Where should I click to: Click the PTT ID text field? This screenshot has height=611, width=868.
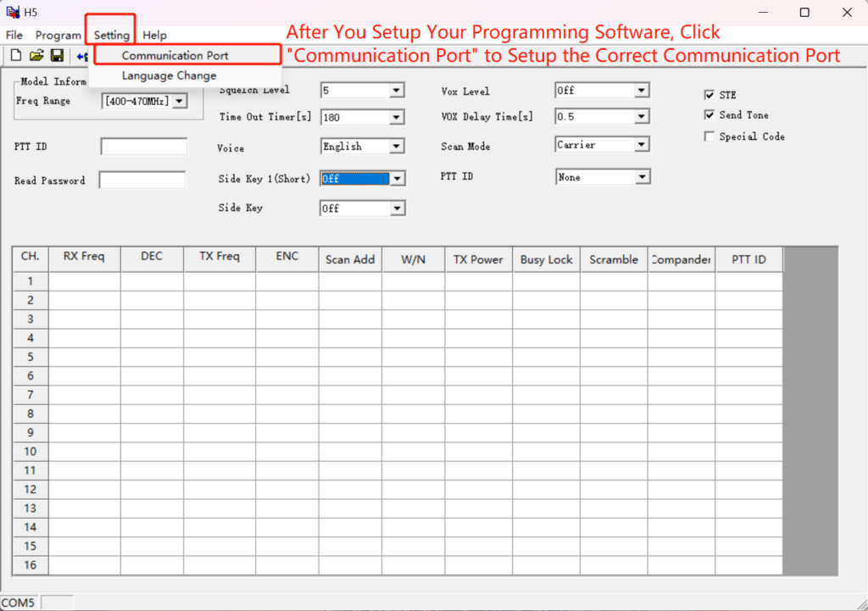point(144,147)
